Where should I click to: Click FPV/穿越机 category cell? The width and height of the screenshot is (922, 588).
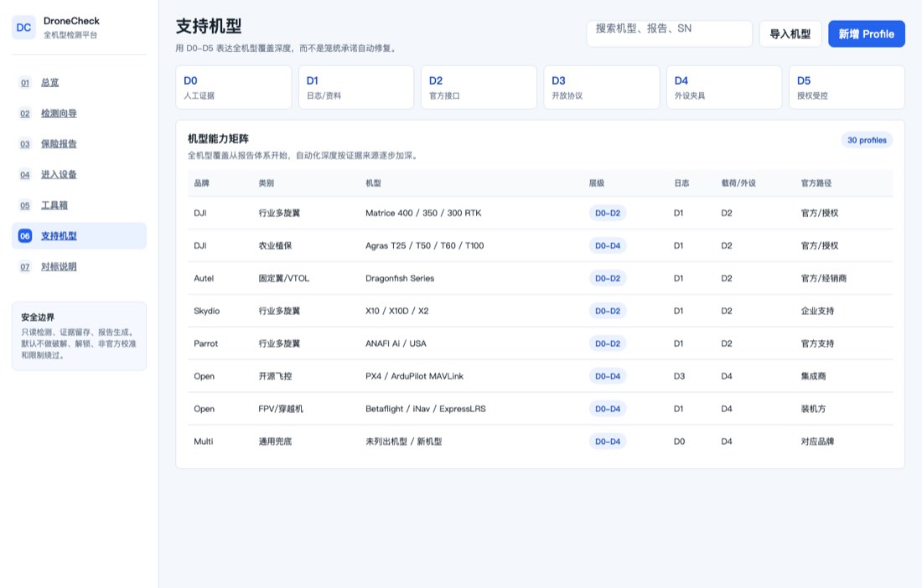281,409
